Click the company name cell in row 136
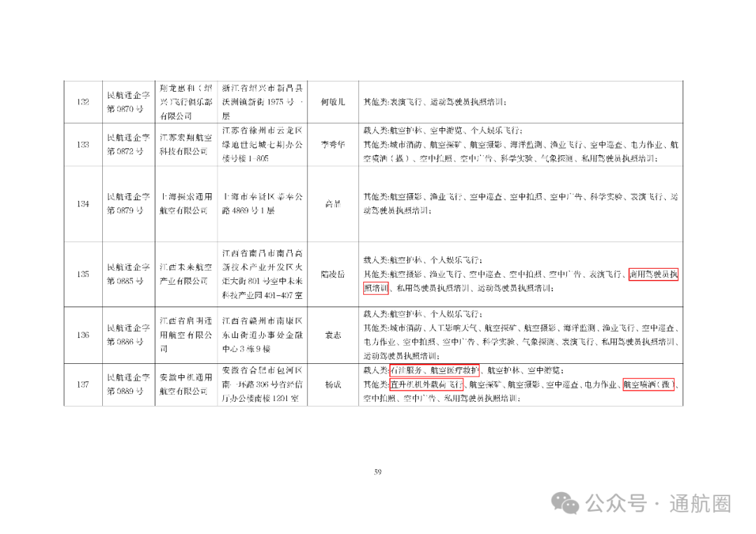756x534 pixels. [x=186, y=335]
